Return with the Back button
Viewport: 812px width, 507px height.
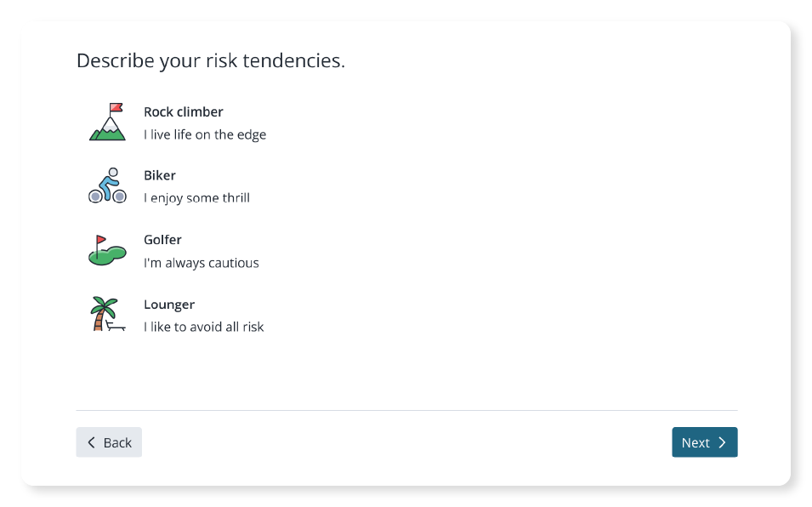pos(109,442)
